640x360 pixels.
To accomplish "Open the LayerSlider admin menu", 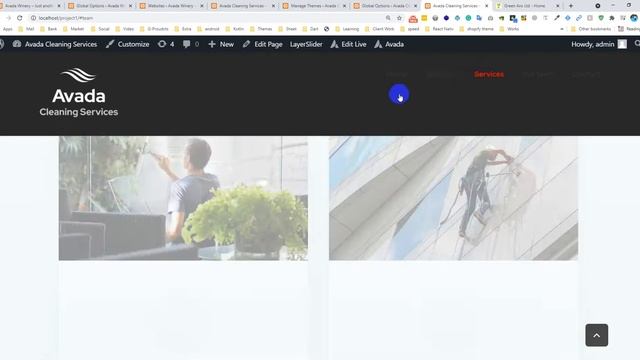I will tap(306, 44).
